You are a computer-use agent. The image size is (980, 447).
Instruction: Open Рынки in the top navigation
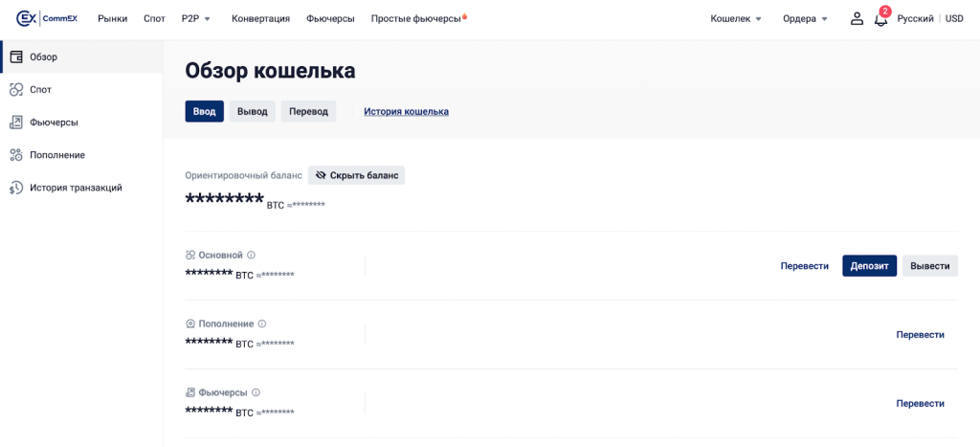click(x=112, y=18)
